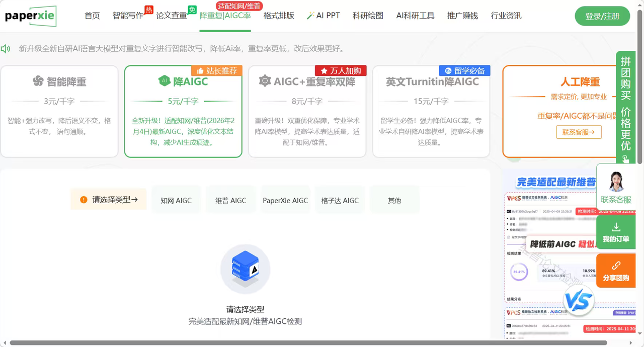Click the 15元/千字 price text
This screenshot has width=644, height=347.
click(431, 101)
